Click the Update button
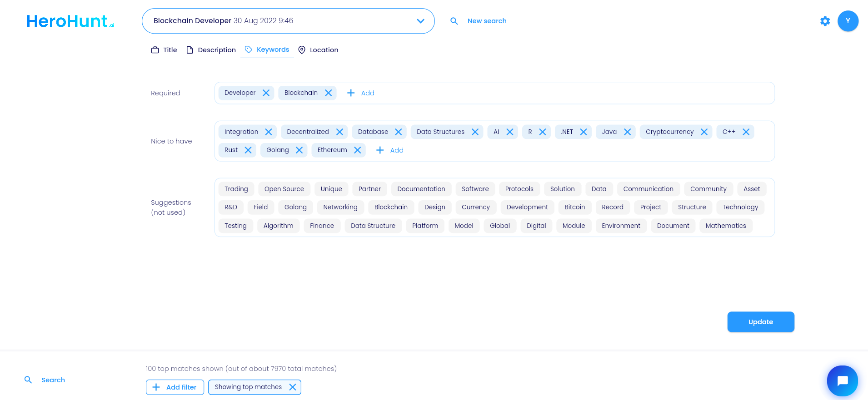This screenshot has height=400, width=868. (x=760, y=322)
